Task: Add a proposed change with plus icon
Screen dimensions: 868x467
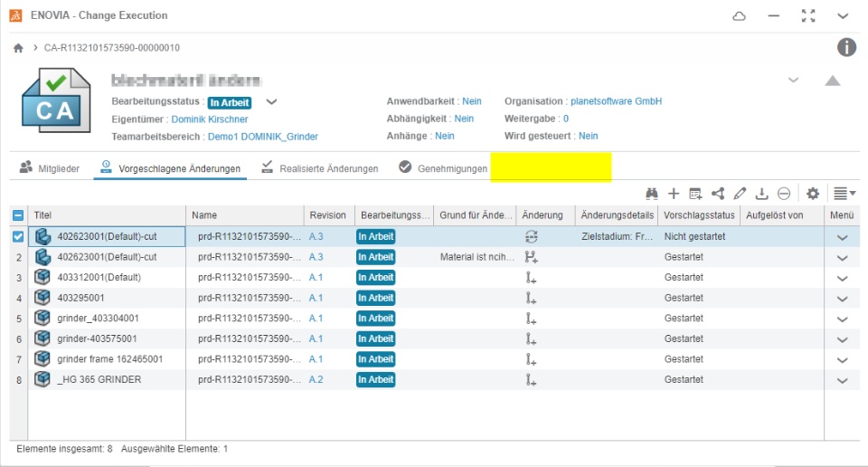Action: point(673,194)
